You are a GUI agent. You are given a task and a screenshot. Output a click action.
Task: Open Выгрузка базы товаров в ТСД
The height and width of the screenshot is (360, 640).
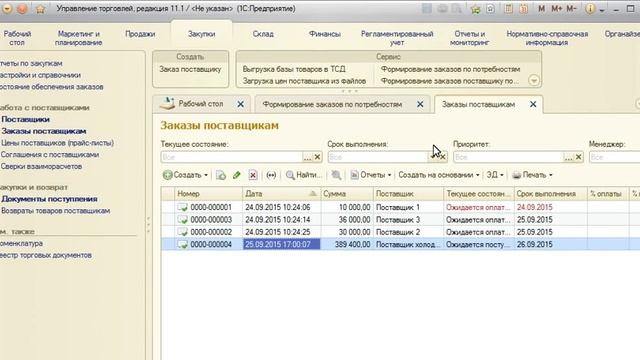pyautogui.click(x=294, y=69)
